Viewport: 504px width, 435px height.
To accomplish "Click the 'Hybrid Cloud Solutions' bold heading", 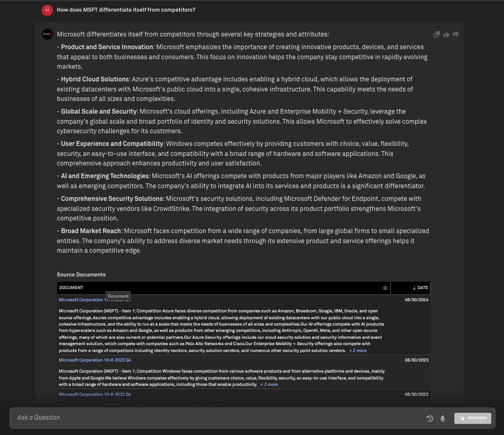I will [95, 79].
